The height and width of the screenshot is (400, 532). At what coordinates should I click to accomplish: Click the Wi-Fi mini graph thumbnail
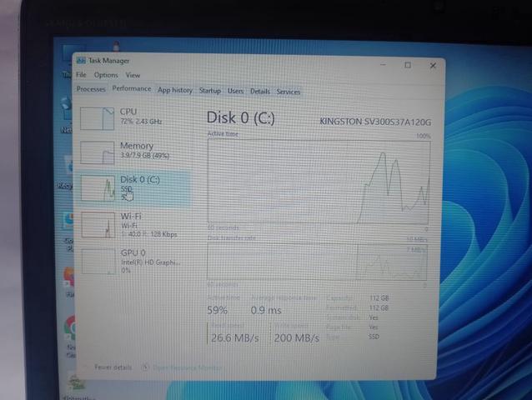point(98,225)
